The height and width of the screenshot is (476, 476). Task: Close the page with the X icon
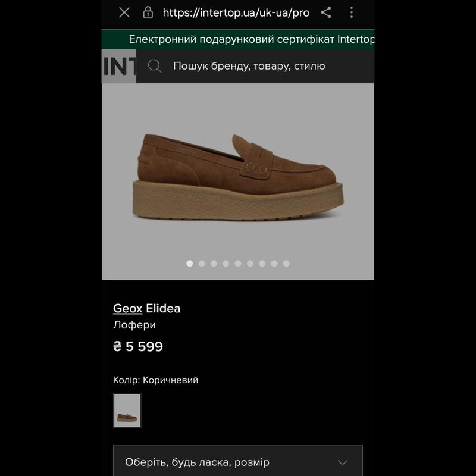[x=124, y=12]
